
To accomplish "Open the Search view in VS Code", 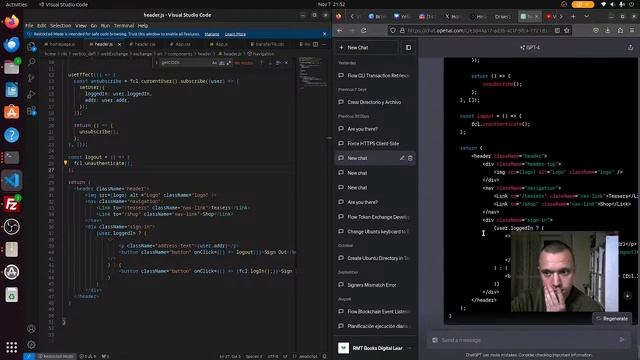I will (x=31, y=62).
